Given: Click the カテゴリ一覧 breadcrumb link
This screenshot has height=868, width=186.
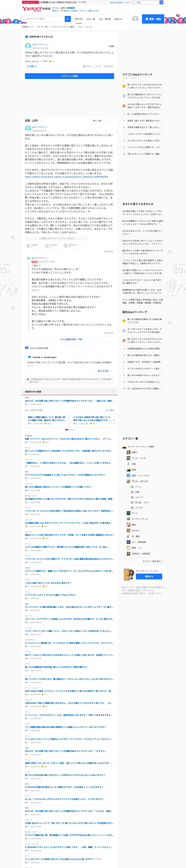Looking at the screenshot, I should pos(42,27).
